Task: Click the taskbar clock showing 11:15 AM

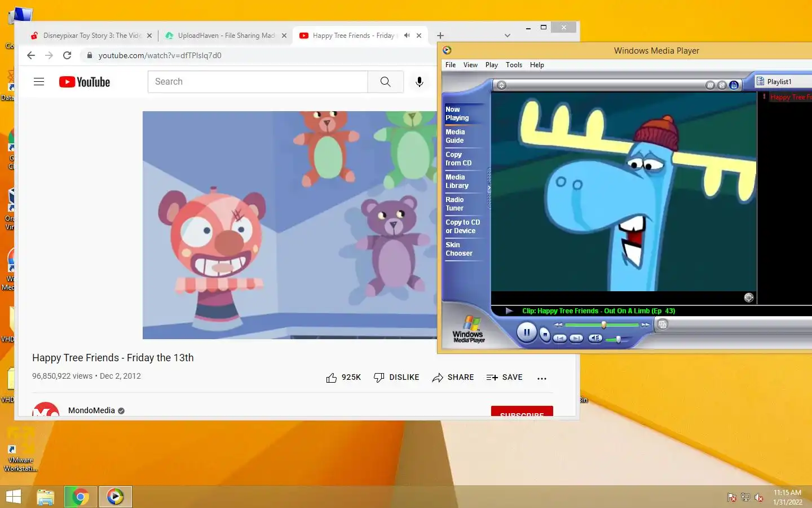Action: click(787, 497)
